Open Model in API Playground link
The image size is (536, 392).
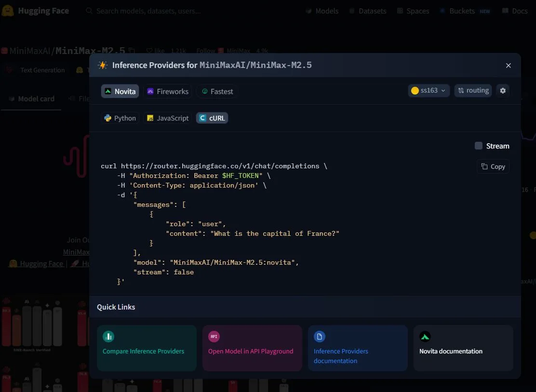pos(251,351)
